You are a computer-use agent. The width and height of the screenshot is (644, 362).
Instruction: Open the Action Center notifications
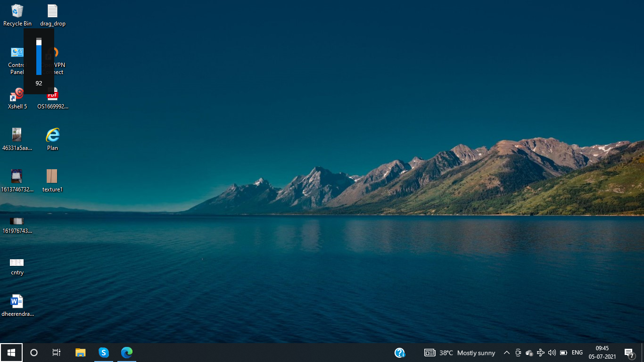629,353
